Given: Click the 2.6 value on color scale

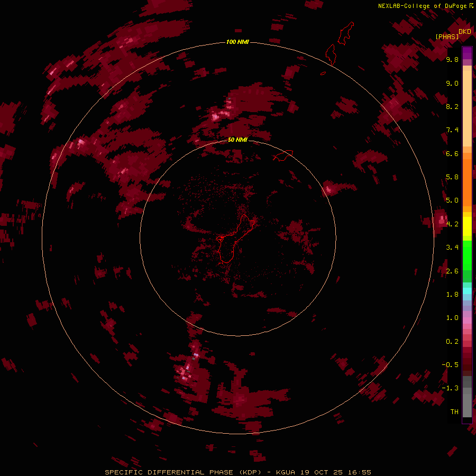Looking at the screenshot, I should point(452,271).
